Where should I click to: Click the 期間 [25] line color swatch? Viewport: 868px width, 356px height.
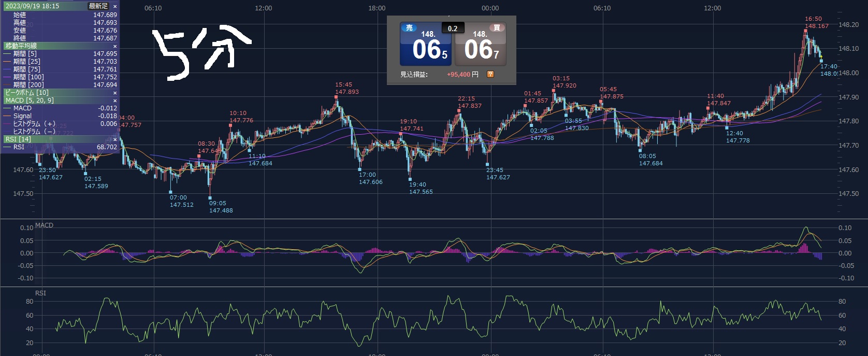[7, 62]
